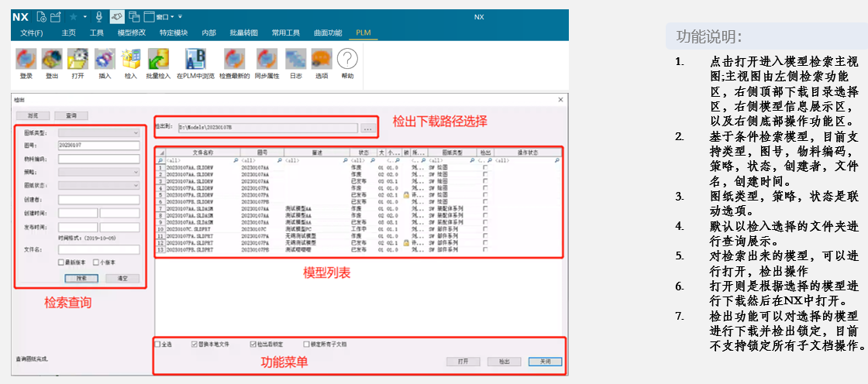Click the 物料编码 input field
Screen dimensions: 868x384
(99, 159)
